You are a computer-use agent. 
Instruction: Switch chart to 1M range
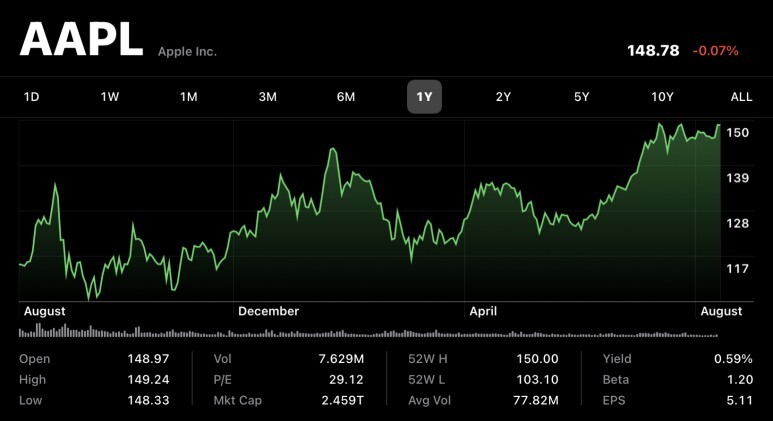(188, 97)
